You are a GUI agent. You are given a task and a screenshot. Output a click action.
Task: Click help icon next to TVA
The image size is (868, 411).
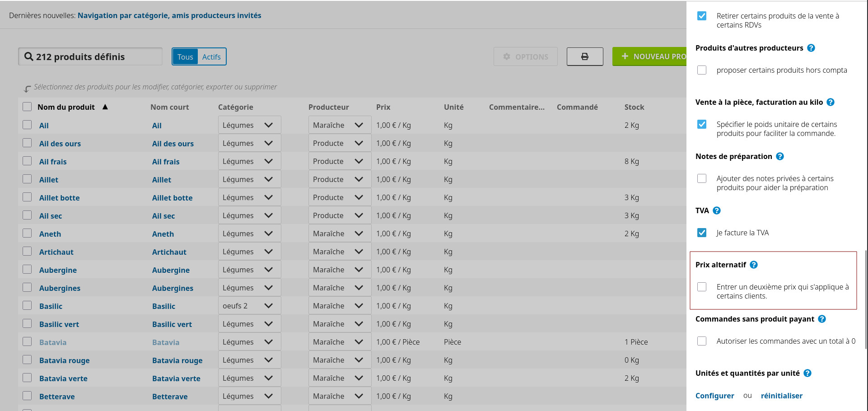click(x=717, y=210)
